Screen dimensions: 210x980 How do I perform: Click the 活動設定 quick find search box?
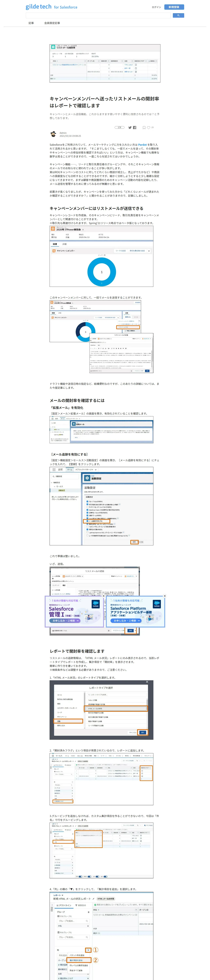point(65,476)
